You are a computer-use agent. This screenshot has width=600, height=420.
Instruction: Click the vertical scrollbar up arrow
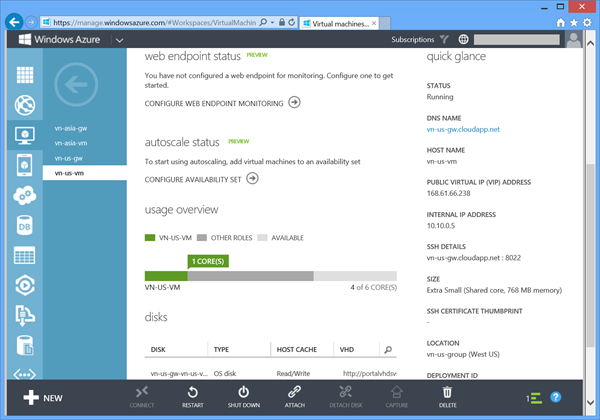590,43
